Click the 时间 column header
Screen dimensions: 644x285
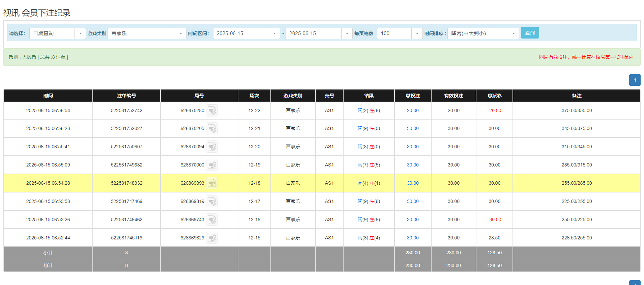(x=48, y=96)
